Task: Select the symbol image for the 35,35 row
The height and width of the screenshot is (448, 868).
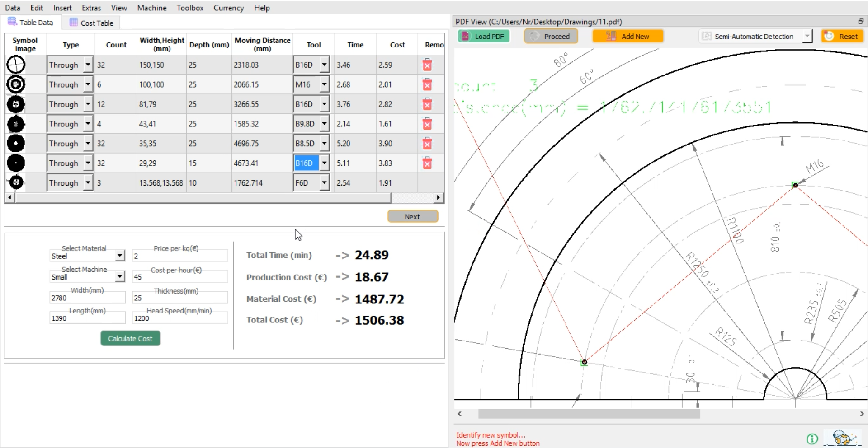Action: pyautogui.click(x=16, y=144)
